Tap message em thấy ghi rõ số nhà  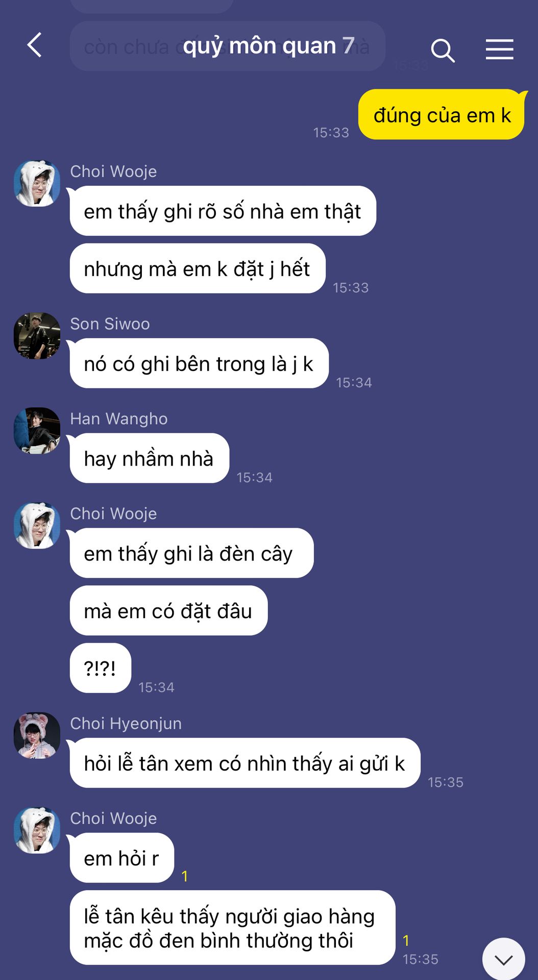click(x=223, y=211)
